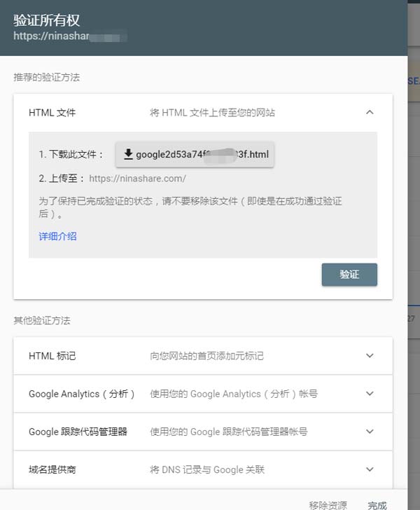Screen dimensions: 420x510
Task: Expand the 域名提供商 chevron
Action: point(370,469)
